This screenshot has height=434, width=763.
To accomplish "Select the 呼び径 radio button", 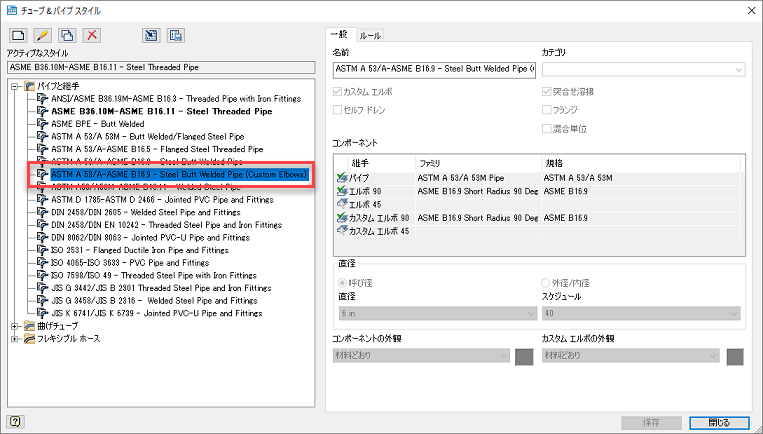I will [x=343, y=283].
